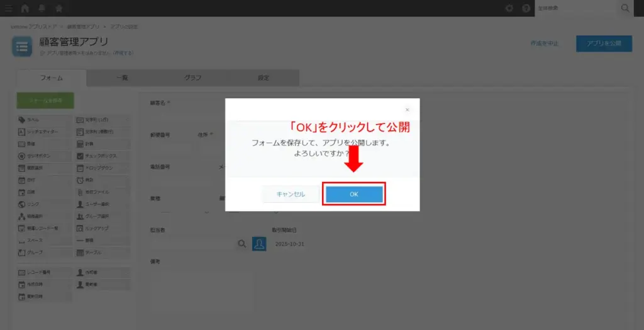The height and width of the screenshot is (330, 644).
Task: Switch to the 一覧 tab
Action: click(x=122, y=77)
